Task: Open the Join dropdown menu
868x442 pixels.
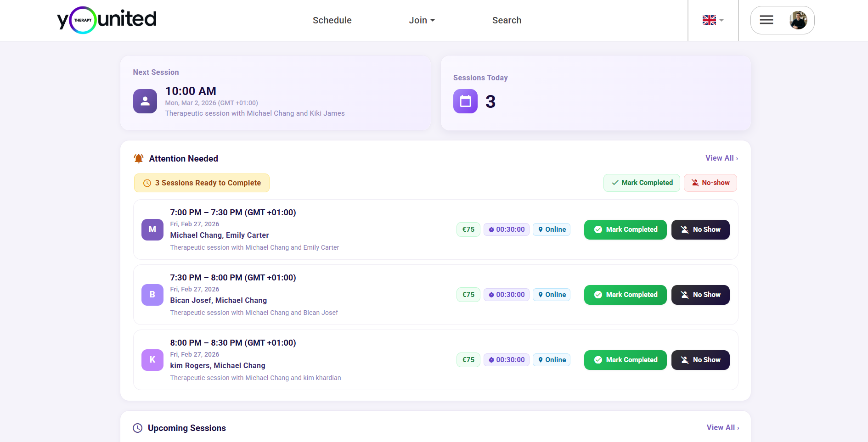Action: 422,20
